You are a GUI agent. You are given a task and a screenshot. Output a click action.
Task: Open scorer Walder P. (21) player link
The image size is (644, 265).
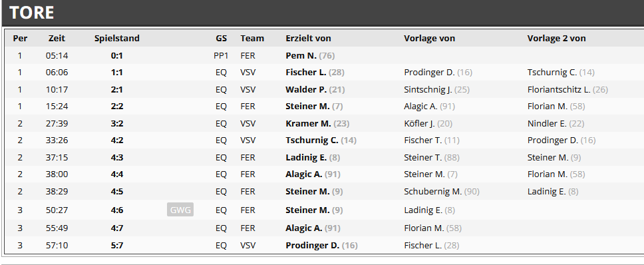pyautogui.click(x=315, y=89)
